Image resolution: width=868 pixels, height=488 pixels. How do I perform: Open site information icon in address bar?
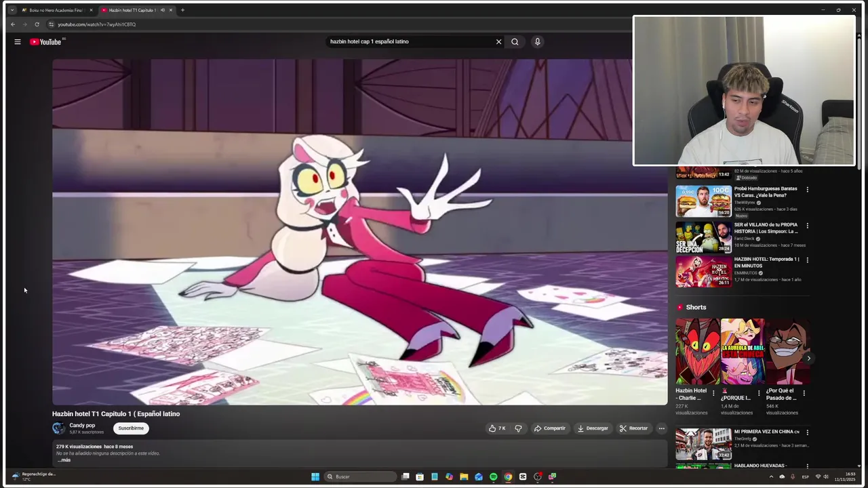(51, 24)
